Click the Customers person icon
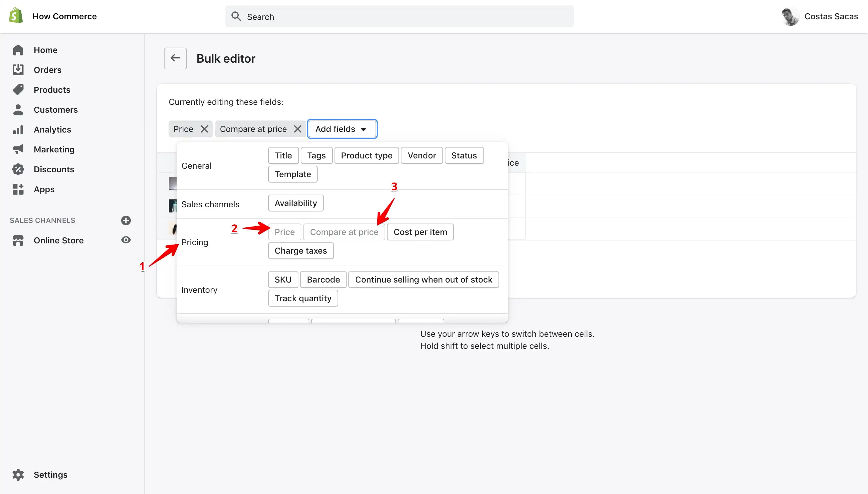 pyautogui.click(x=18, y=110)
